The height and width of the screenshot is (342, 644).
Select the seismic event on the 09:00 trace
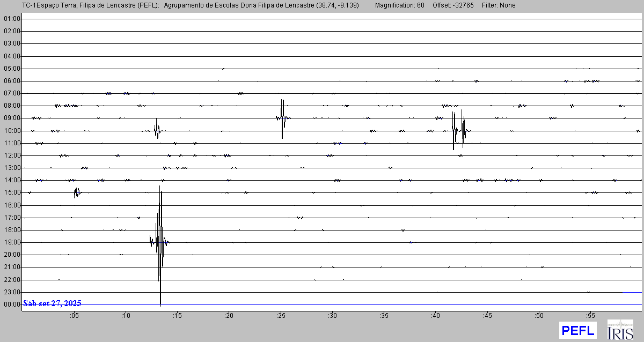pyautogui.click(x=282, y=118)
